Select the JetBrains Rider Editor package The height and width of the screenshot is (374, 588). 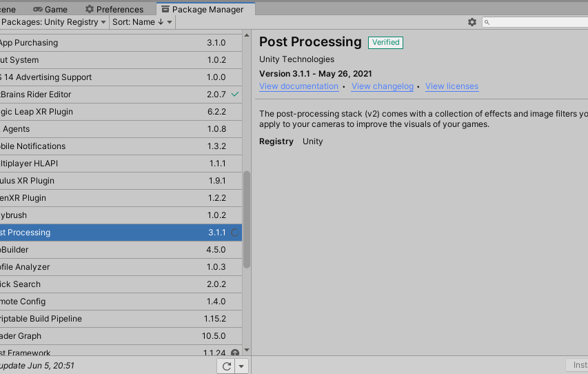pyautogui.click(x=121, y=95)
